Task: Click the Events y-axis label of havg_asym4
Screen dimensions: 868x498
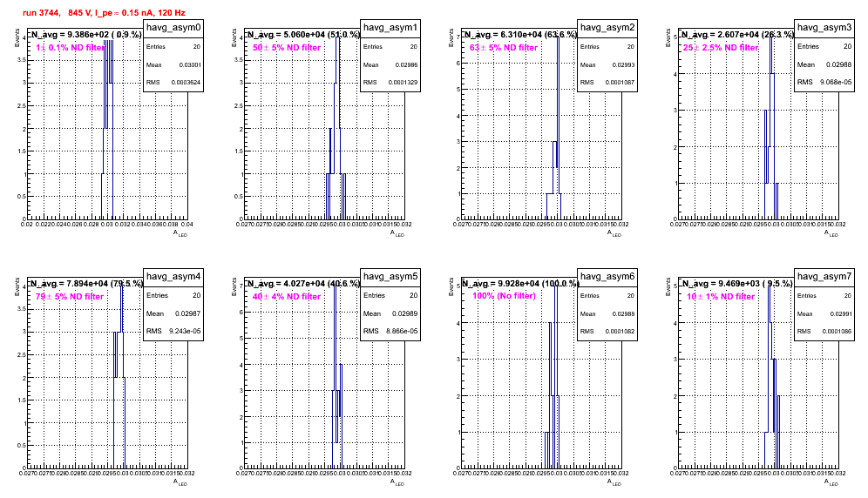Action: (17, 286)
